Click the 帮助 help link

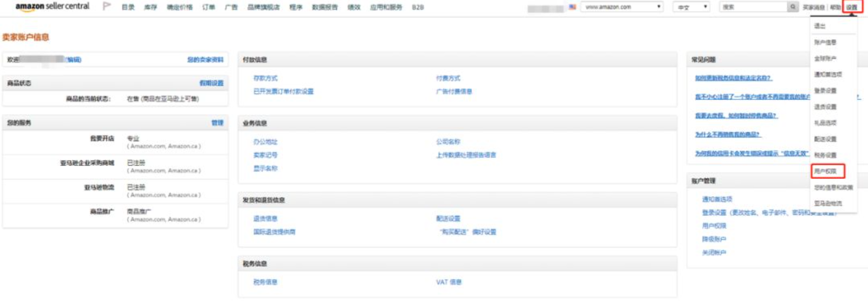tap(835, 8)
